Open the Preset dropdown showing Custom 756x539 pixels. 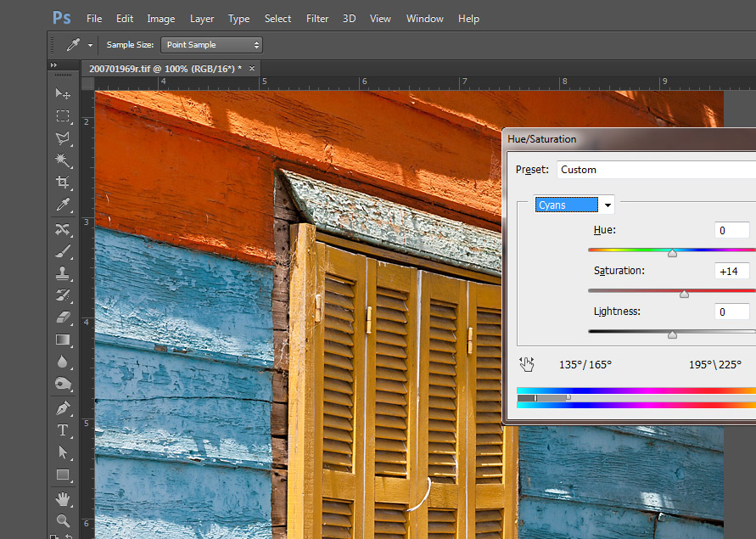tap(656, 170)
